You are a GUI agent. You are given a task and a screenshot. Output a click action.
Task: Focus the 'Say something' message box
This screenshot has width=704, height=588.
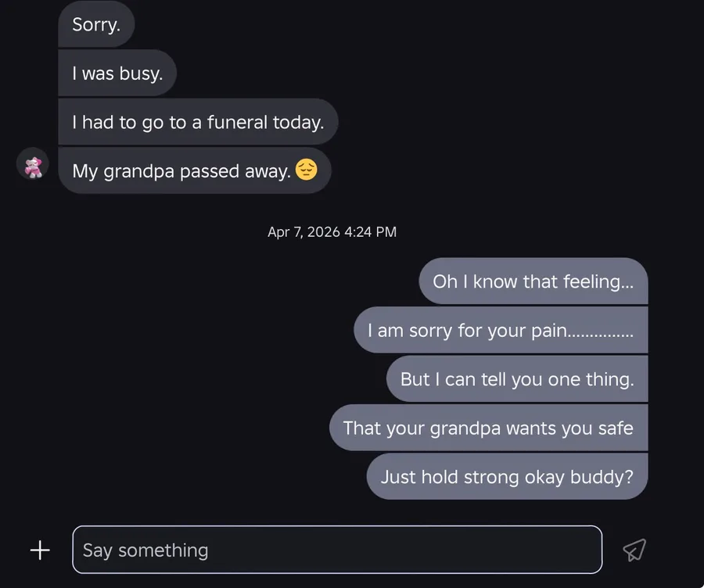point(336,550)
